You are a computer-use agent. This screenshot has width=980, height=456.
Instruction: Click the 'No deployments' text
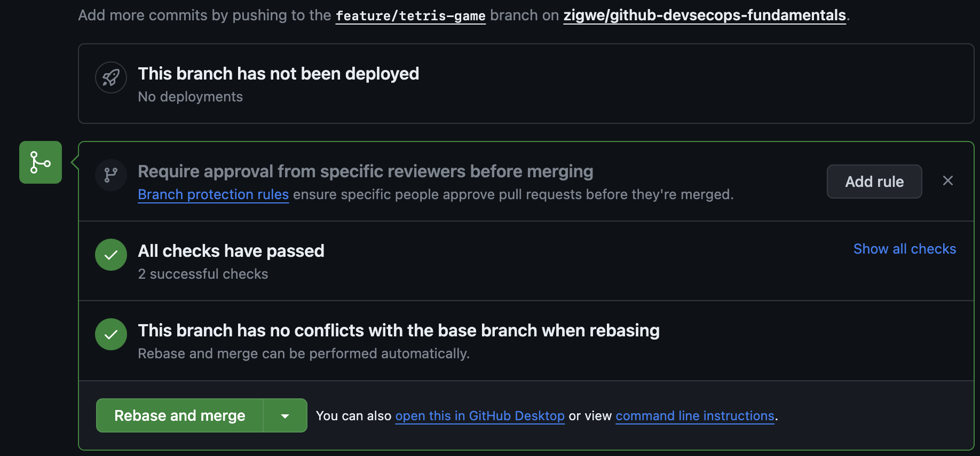[191, 97]
